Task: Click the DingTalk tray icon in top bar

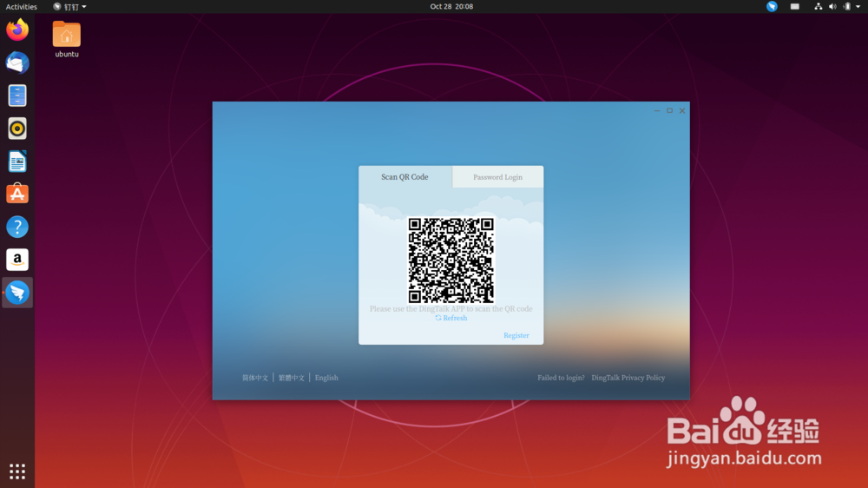Action: (772, 7)
